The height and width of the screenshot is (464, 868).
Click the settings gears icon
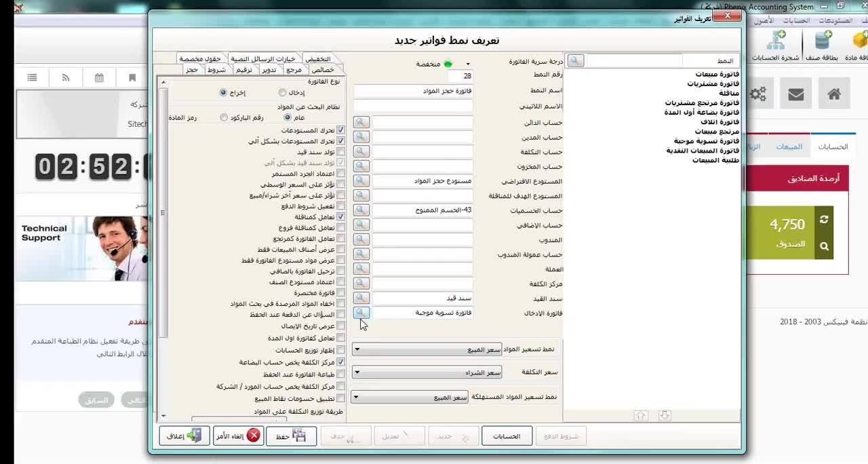(x=758, y=94)
